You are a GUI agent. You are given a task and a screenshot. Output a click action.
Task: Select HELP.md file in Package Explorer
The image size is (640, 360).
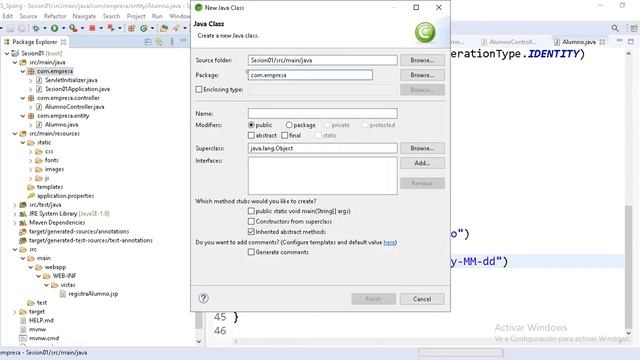(x=41, y=320)
